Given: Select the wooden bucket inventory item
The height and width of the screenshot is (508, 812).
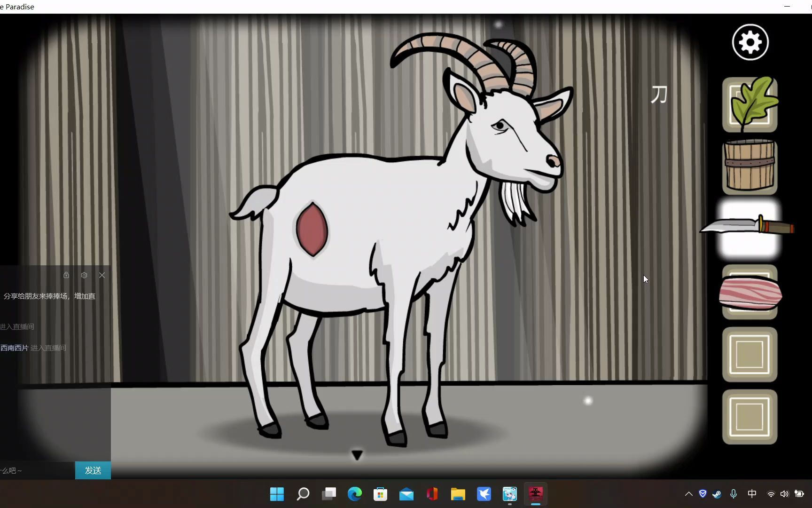Looking at the screenshot, I should [x=750, y=167].
